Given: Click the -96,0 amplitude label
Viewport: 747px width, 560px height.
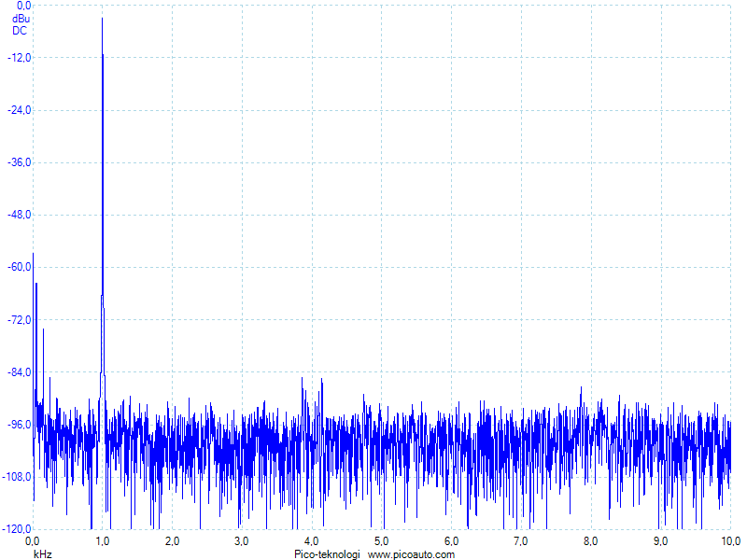Looking at the screenshot, I should coord(20,425).
